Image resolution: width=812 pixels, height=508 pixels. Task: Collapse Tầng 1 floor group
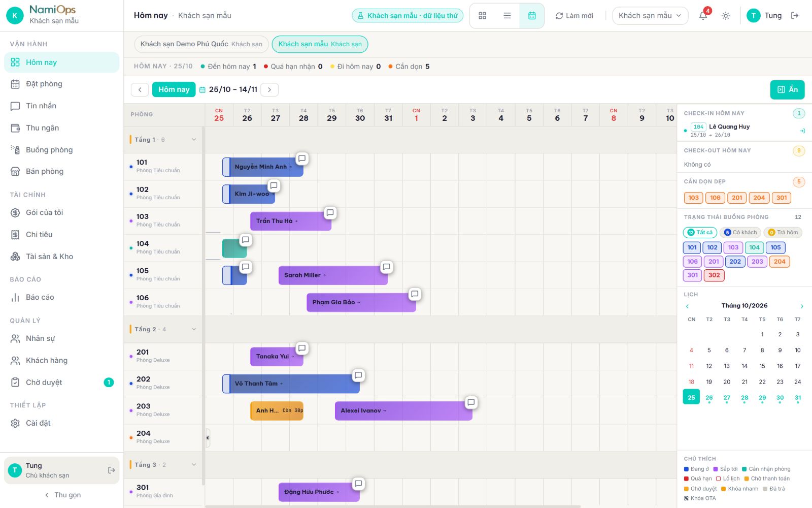(x=194, y=140)
